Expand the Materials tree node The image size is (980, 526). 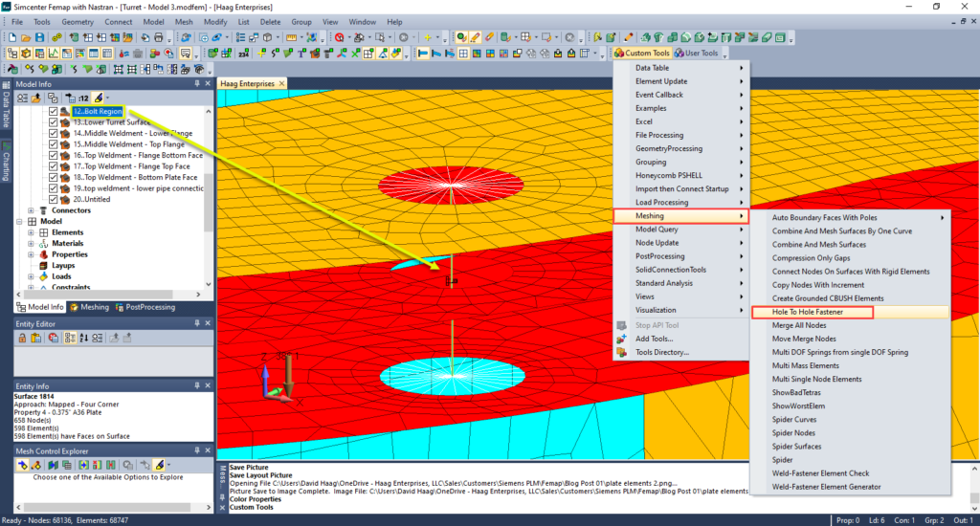point(31,244)
